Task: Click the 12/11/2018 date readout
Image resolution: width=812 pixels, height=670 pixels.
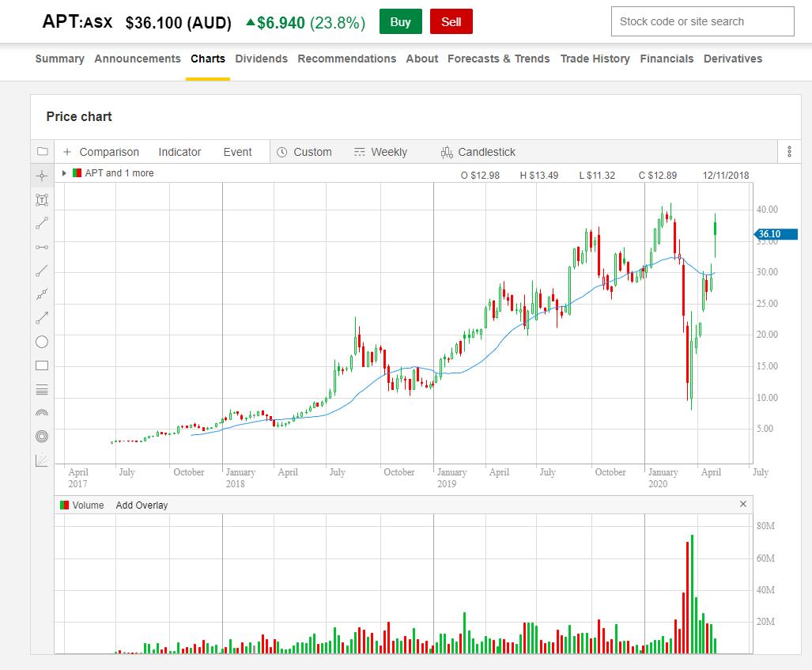Action: [x=726, y=175]
